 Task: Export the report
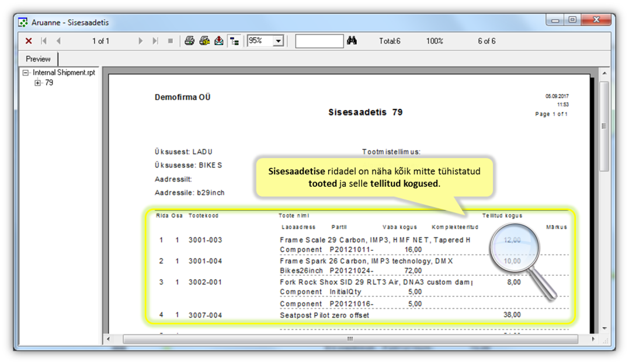(218, 40)
